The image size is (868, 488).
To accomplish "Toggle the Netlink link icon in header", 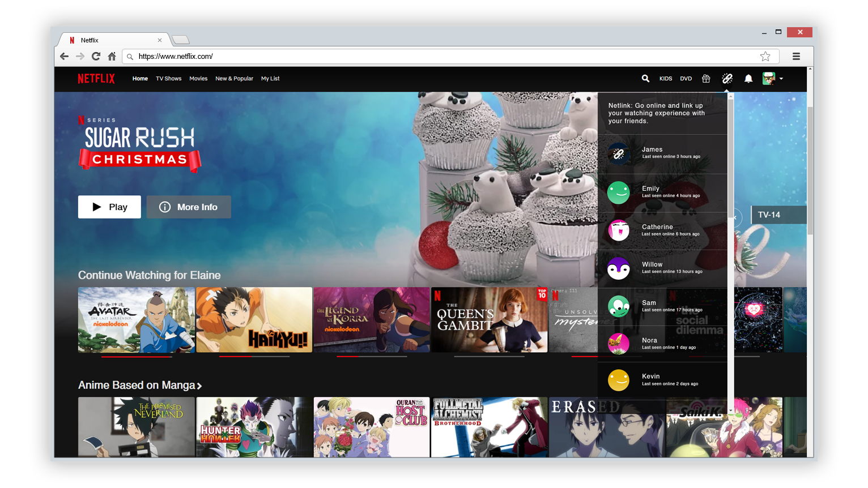I will pyautogui.click(x=727, y=79).
